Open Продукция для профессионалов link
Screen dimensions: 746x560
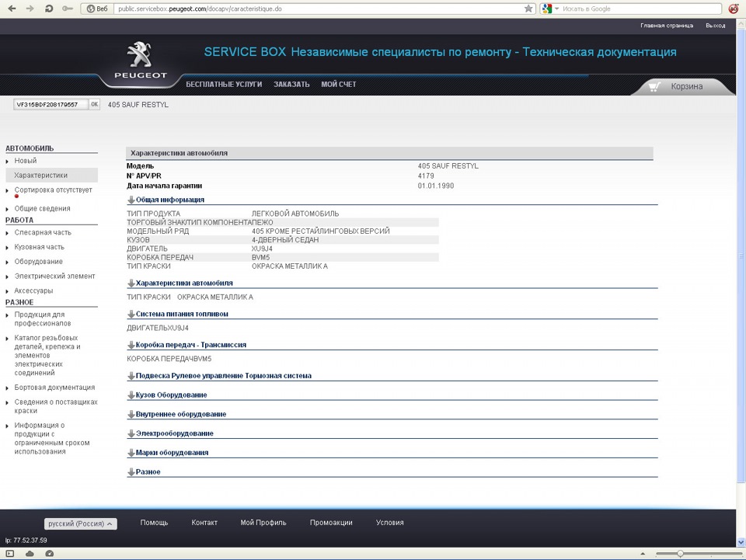click(42, 319)
